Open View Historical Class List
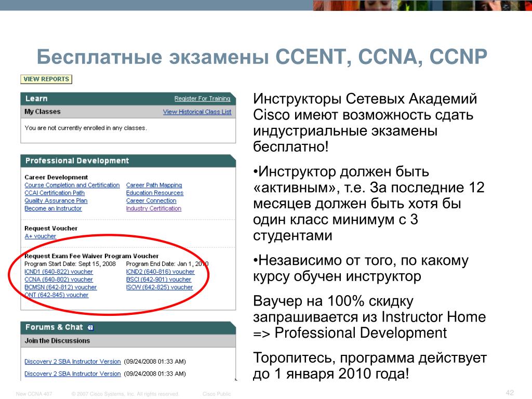The image size is (532, 399). (197, 112)
